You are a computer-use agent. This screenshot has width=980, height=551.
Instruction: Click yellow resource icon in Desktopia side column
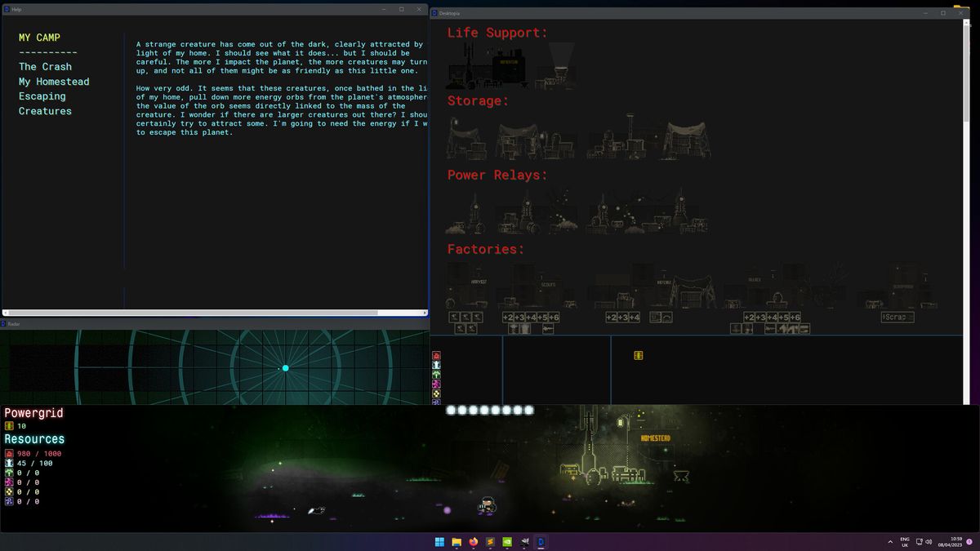pos(436,393)
